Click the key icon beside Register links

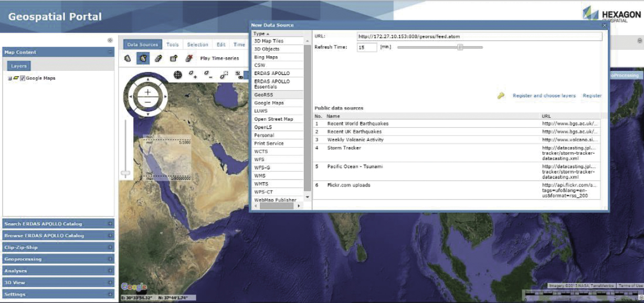[x=501, y=96]
